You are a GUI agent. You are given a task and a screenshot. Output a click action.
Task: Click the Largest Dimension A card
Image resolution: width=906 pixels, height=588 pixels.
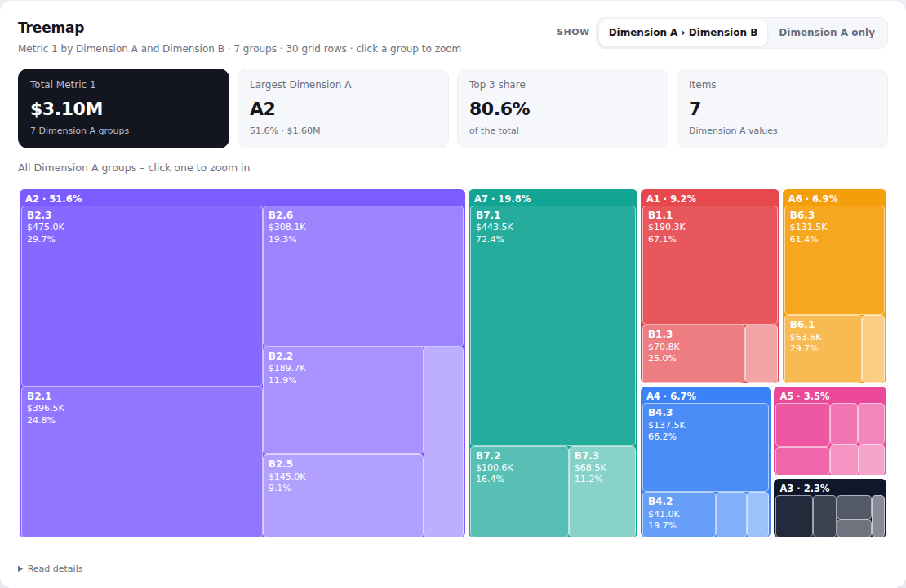coord(343,108)
